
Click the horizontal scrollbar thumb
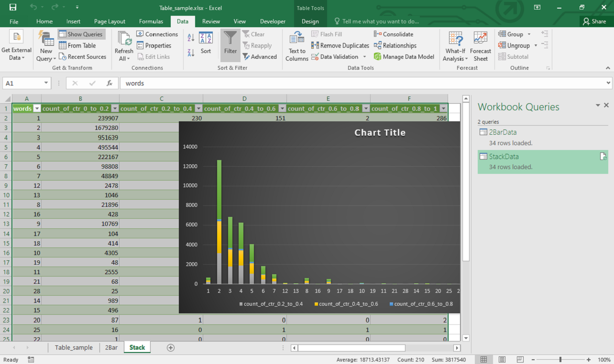(x=351, y=348)
